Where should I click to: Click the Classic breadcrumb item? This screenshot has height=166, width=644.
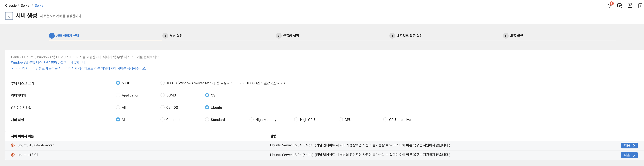click(x=11, y=6)
